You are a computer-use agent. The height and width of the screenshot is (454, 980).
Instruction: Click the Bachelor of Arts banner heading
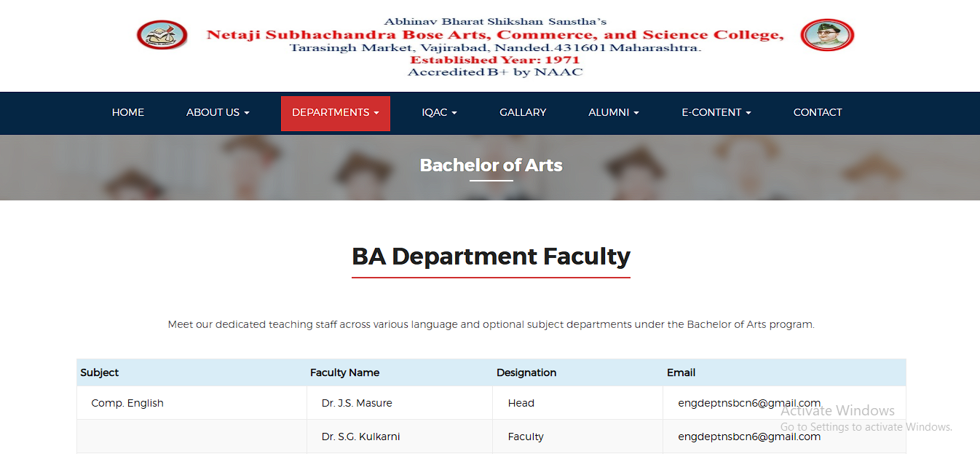tap(491, 165)
